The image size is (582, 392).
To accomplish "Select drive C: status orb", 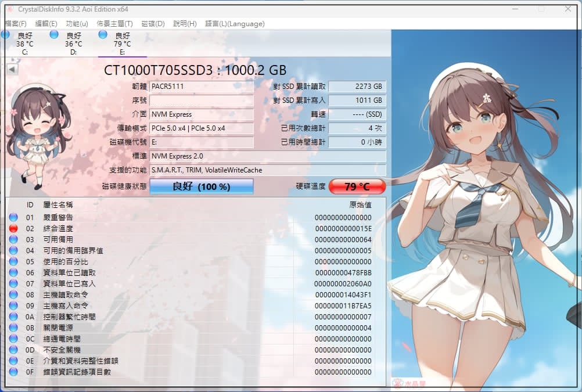I will 5,35.
